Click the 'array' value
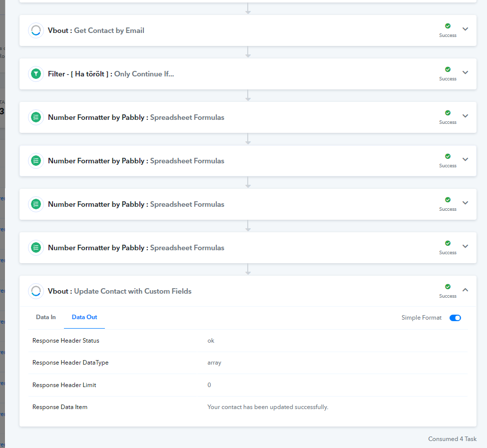487x448 pixels. coord(214,363)
